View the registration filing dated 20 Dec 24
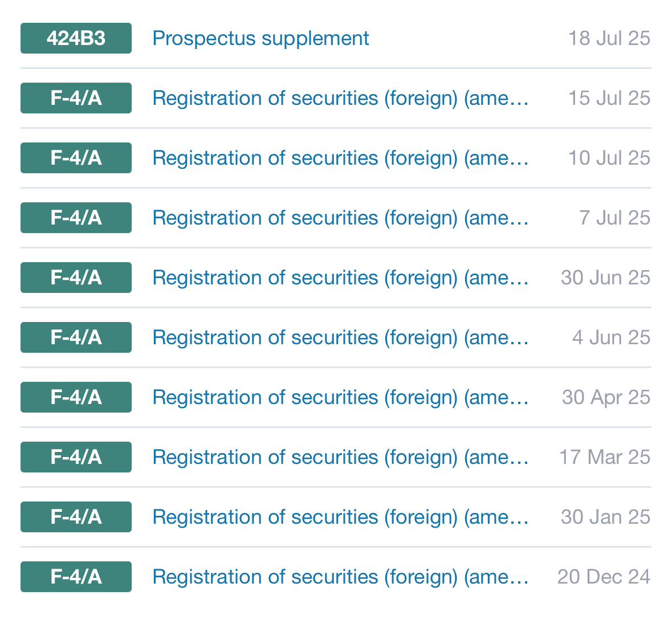This screenshot has width=672, height=636. [x=340, y=577]
